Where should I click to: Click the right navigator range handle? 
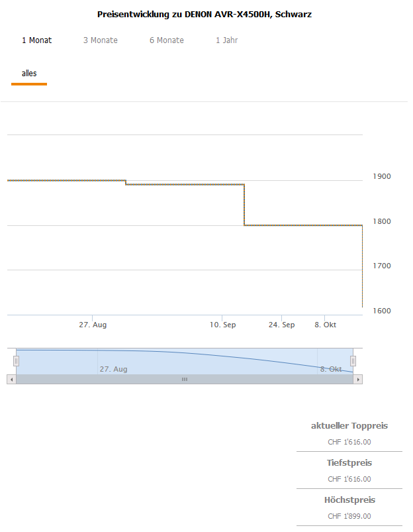pyautogui.click(x=353, y=360)
